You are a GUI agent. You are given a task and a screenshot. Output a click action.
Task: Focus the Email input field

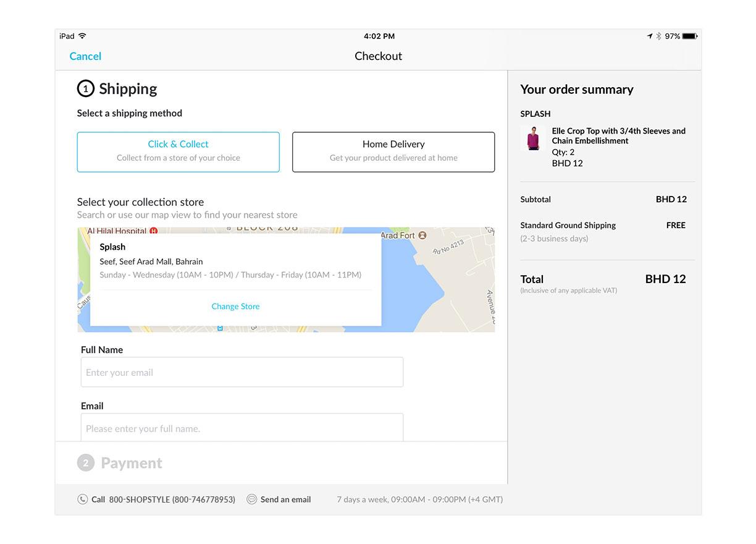pos(242,427)
